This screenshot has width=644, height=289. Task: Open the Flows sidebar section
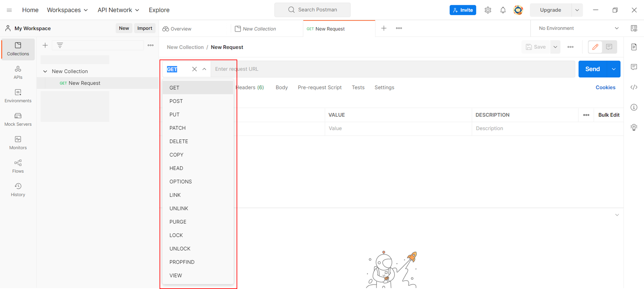point(18,167)
